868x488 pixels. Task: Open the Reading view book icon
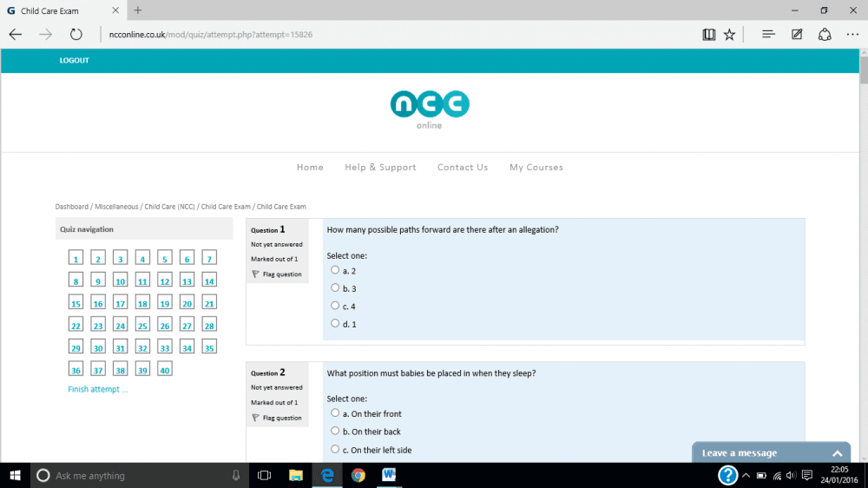[x=709, y=35]
